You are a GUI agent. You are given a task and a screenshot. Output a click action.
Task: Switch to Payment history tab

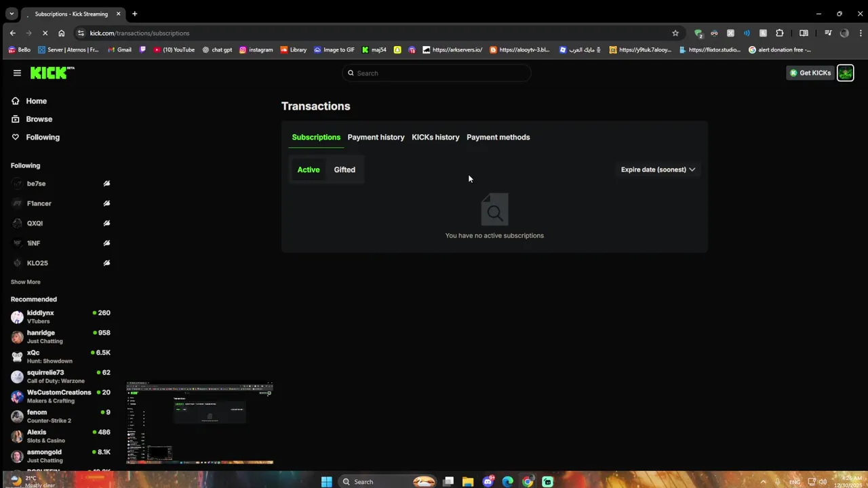[376, 137]
